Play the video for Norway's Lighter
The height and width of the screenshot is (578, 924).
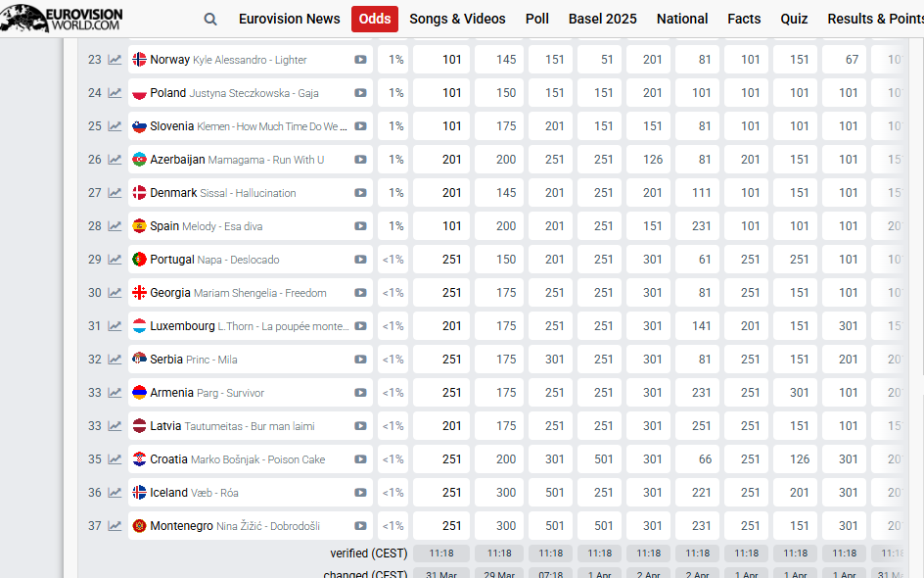tap(360, 60)
